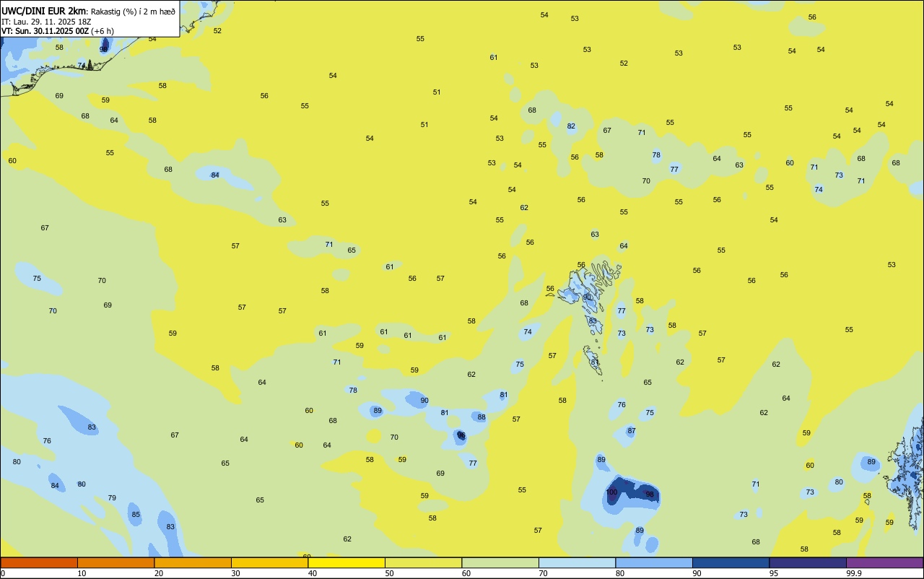Click the orange 10–20 legend swatch
This screenshot has height=579, width=924.
pos(115,562)
